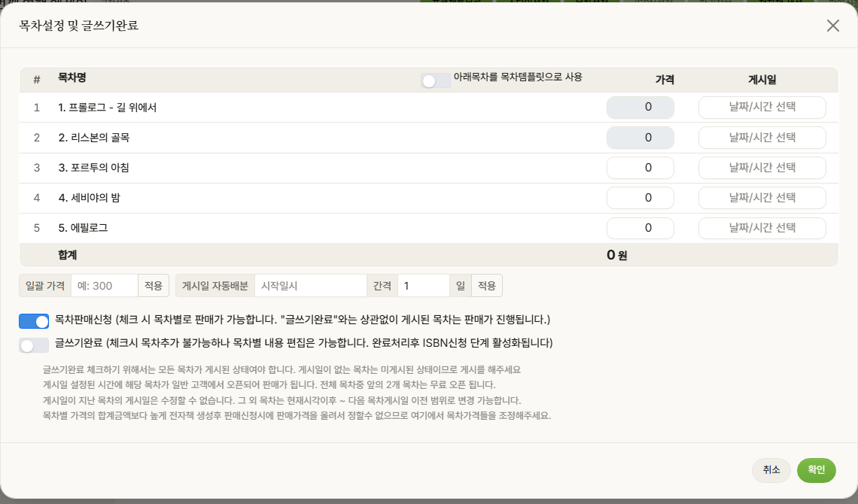The height and width of the screenshot is (504, 858).
Task: Click the 취소 button
Action: (x=771, y=470)
